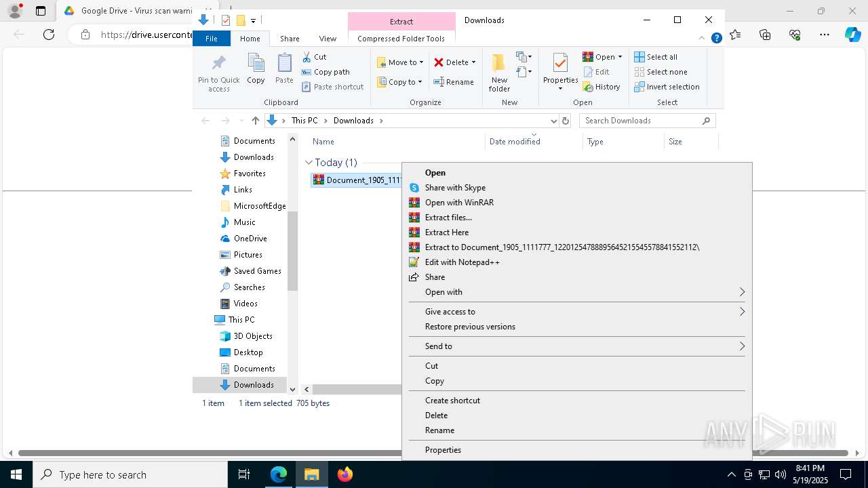Collapse the Today (1) group
The height and width of the screenshot is (488, 868).
tap(309, 163)
